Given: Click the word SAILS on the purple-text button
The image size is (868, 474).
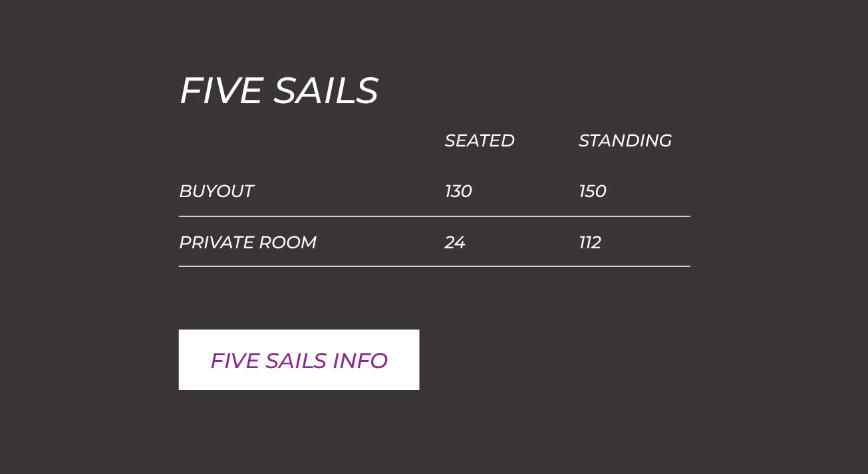Looking at the screenshot, I should coord(296,361).
